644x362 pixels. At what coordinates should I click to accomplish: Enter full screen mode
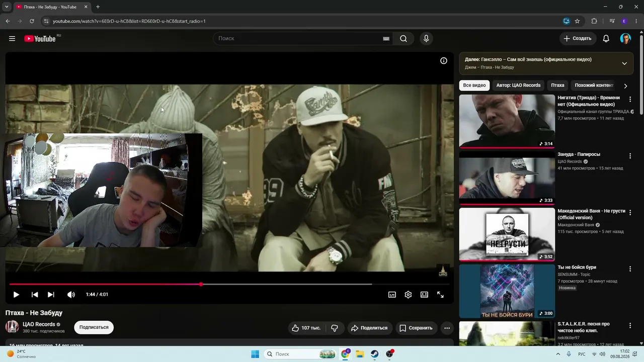tap(440, 295)
